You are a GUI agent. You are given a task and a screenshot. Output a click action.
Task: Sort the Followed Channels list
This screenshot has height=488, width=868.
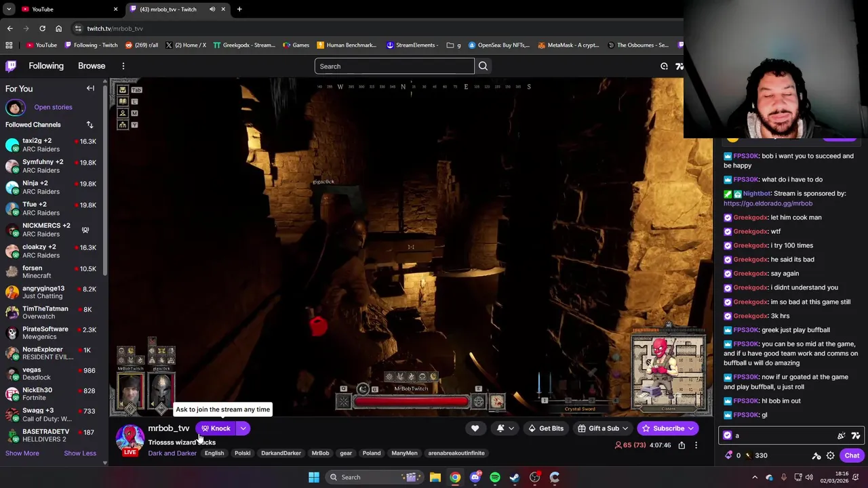(x=90, y=125)
